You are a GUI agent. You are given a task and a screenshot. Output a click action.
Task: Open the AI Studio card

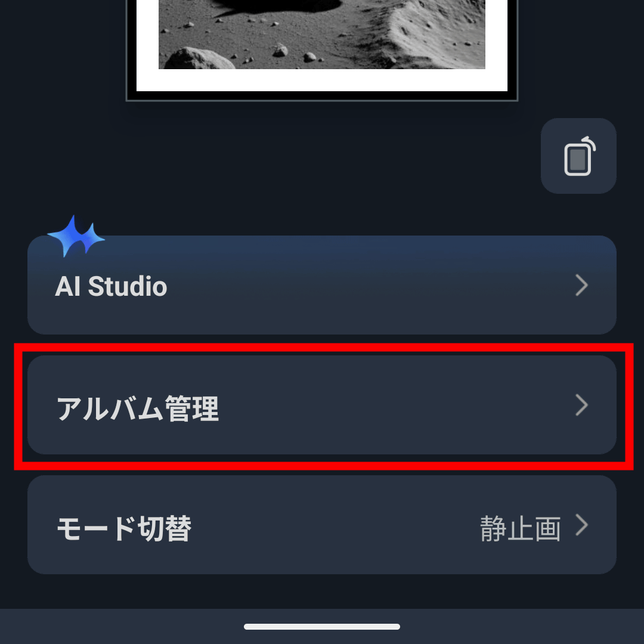tap(321, 284)
